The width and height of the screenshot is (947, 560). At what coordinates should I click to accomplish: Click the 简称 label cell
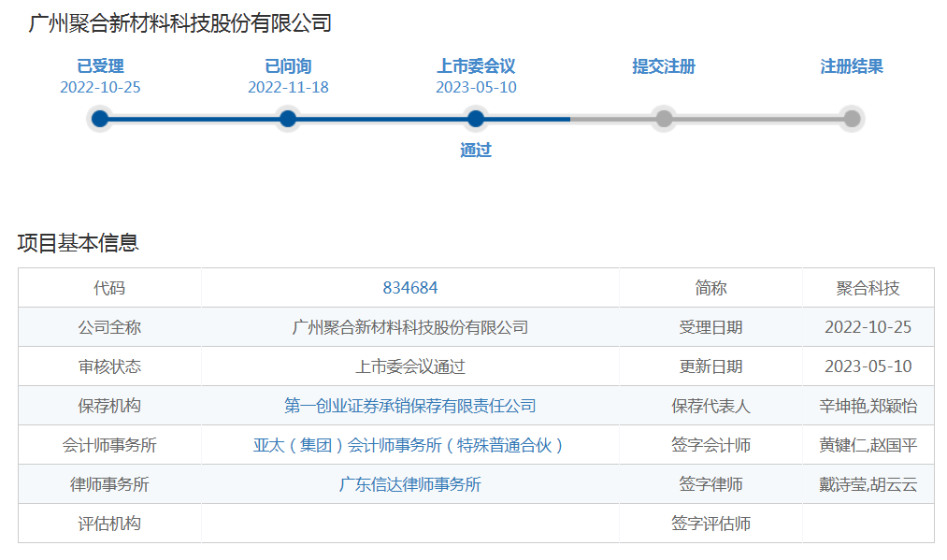710,288
